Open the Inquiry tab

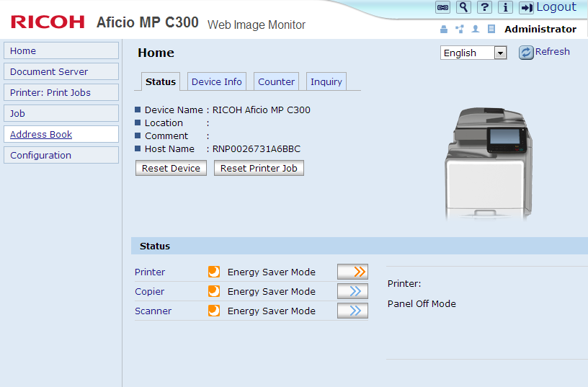[326, 81]
